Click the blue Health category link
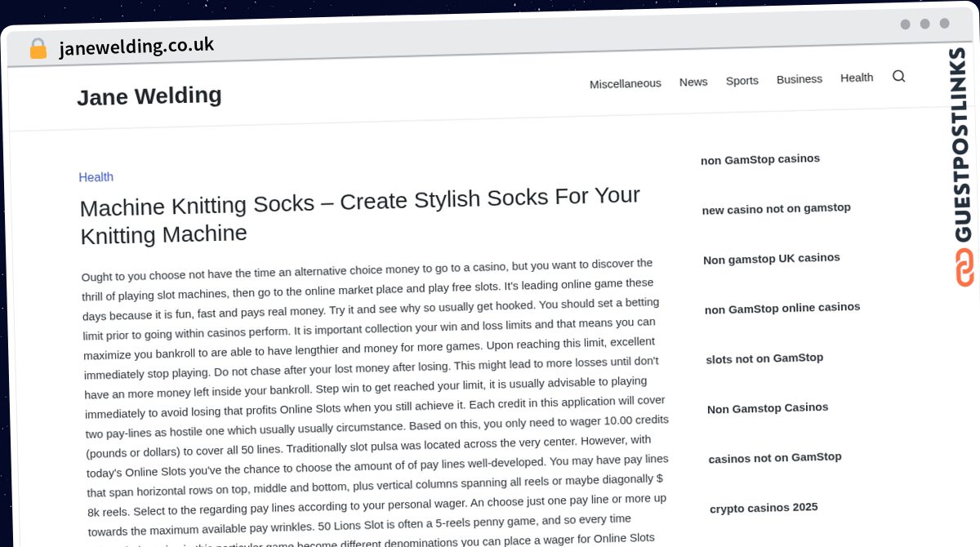980x547 pixels. pos(96,177)
